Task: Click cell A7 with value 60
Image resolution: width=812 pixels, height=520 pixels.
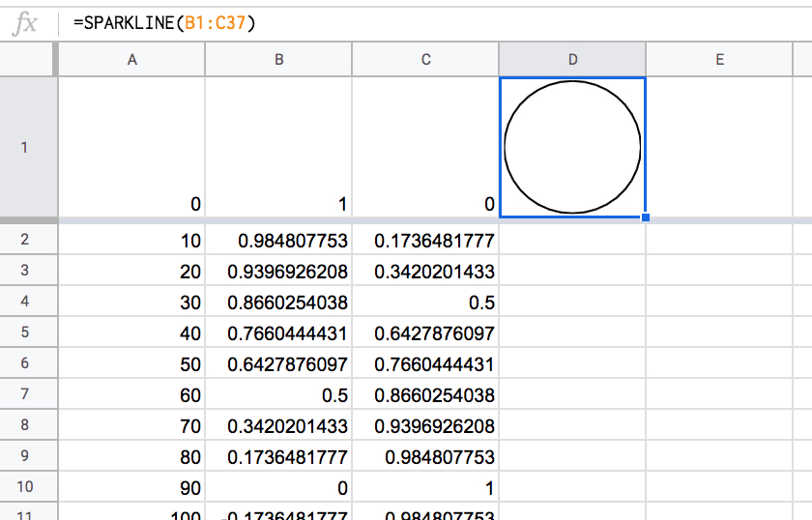Action: [x=132, y=393]
